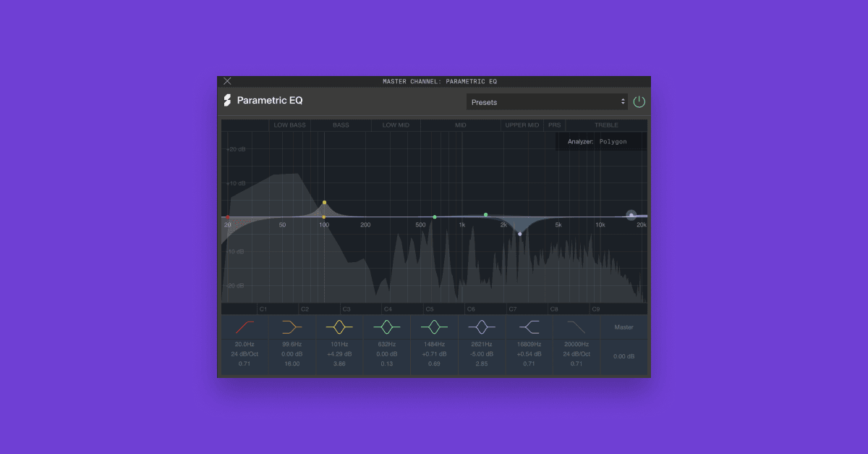Click the high shelf icon on band C7
Screen dimensions: 868x454
tap(529, 327)
